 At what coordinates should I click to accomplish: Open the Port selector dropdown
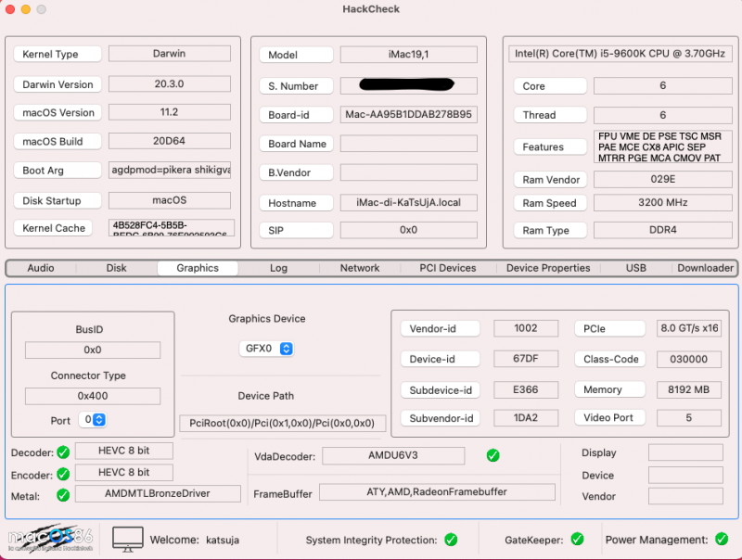(93, 419)
